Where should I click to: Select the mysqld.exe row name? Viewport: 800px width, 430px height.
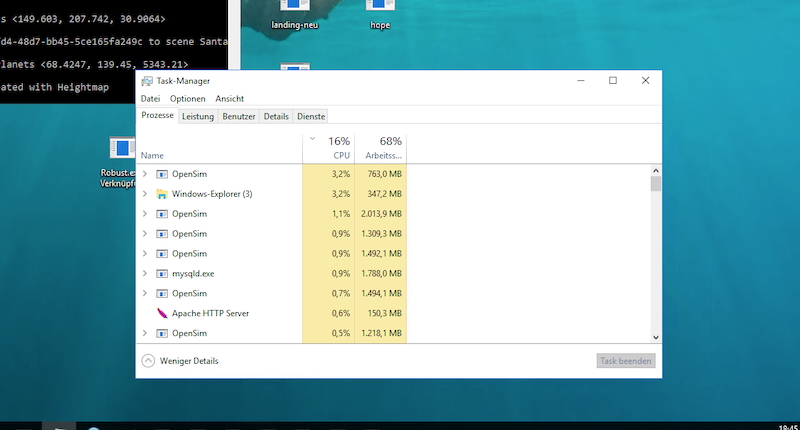pos(193,273)
